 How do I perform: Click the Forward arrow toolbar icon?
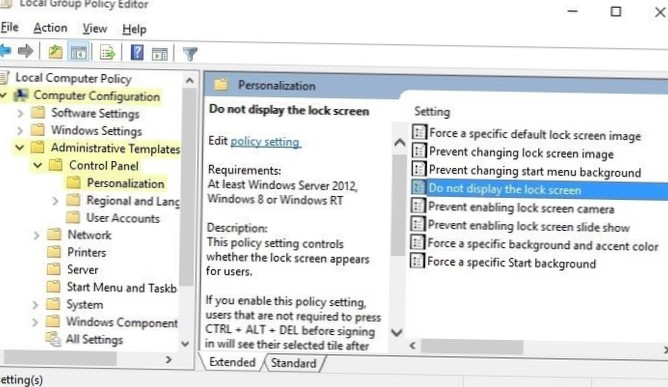tap(26, 52)
